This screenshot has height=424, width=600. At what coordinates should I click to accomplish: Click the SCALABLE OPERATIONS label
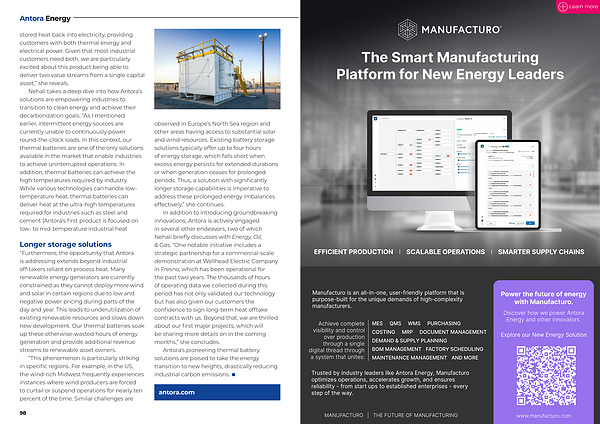click(445, 252)
